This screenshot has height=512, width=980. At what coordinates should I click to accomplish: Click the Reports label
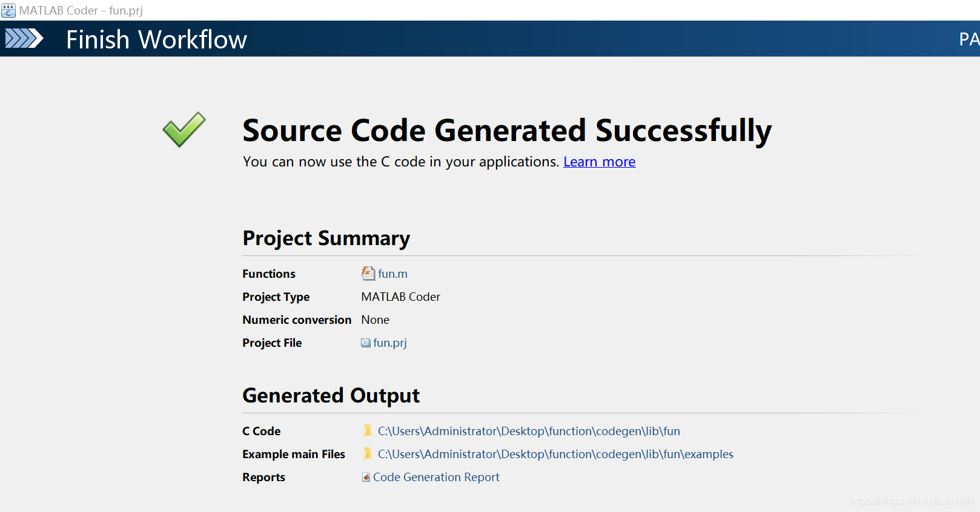pyautogui.click(x=263, y=477)
